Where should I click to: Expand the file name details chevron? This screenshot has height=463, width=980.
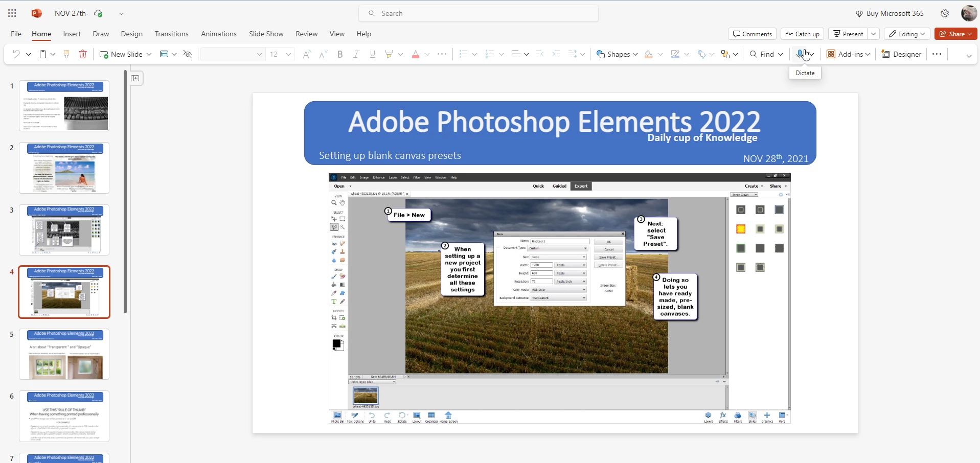[121, 13]
